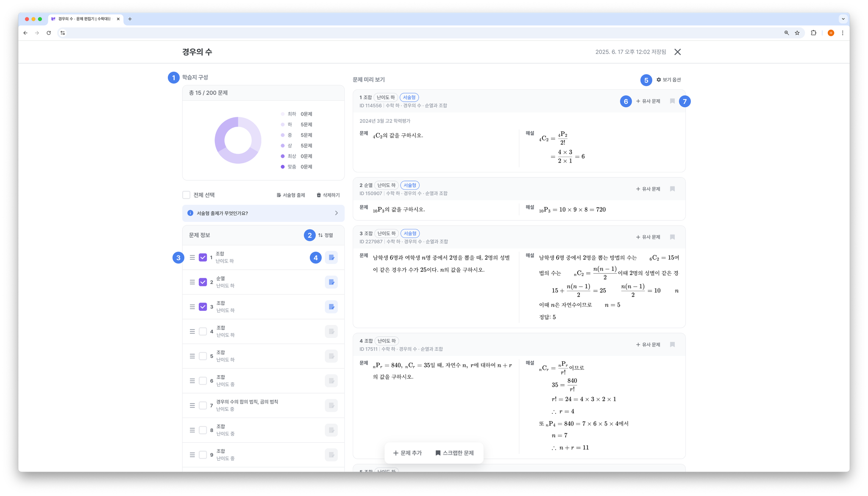
Task: Add 유사 문제 for problem 4 조합
Action: point(648,345)
